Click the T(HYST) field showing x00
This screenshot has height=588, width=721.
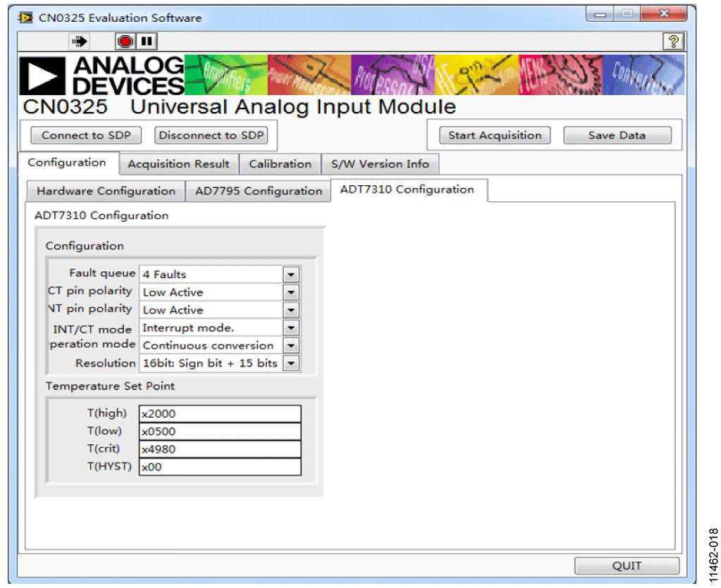tap(220, 467)
